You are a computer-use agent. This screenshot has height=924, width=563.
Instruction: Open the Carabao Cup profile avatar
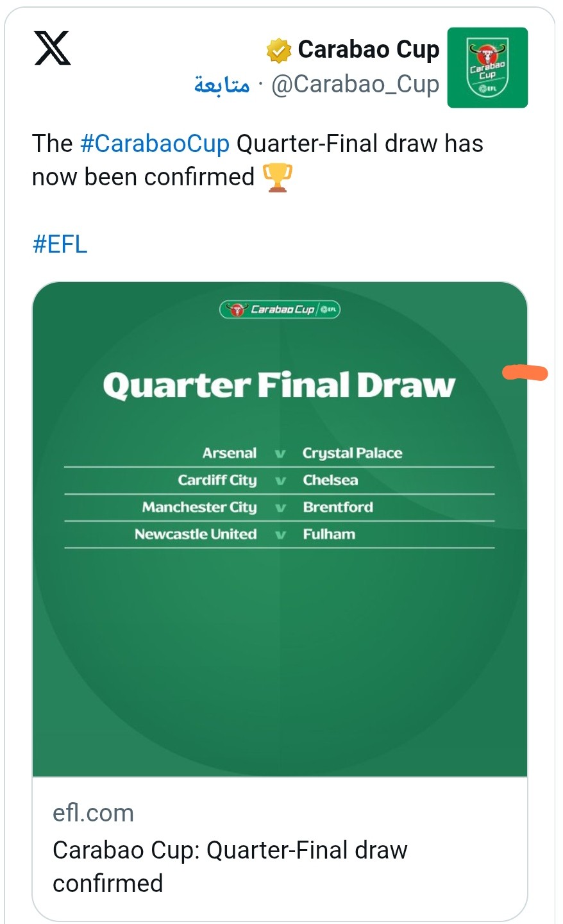click(487, 67)
